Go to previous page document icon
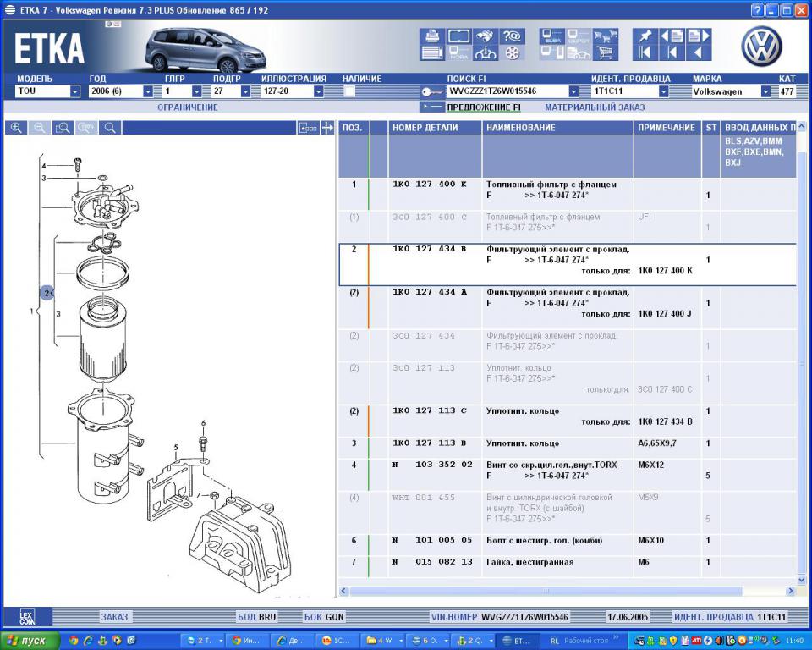 (x=672, y=36)
